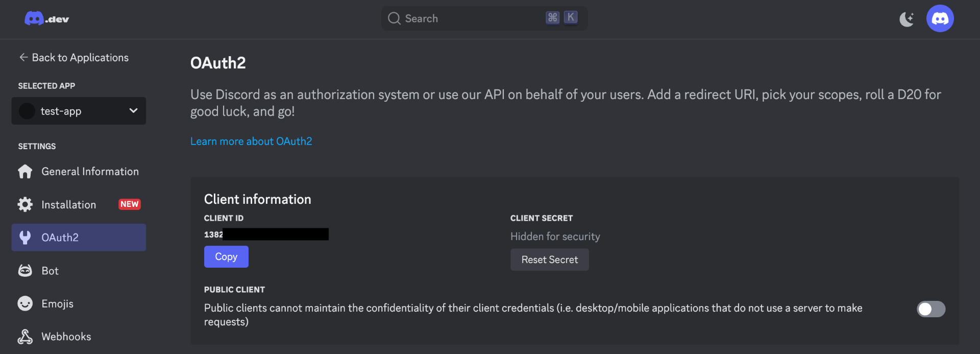Screen dimensions: 980x354
Task: Expand the test-app selector dropdown
Action: point(79,111)
